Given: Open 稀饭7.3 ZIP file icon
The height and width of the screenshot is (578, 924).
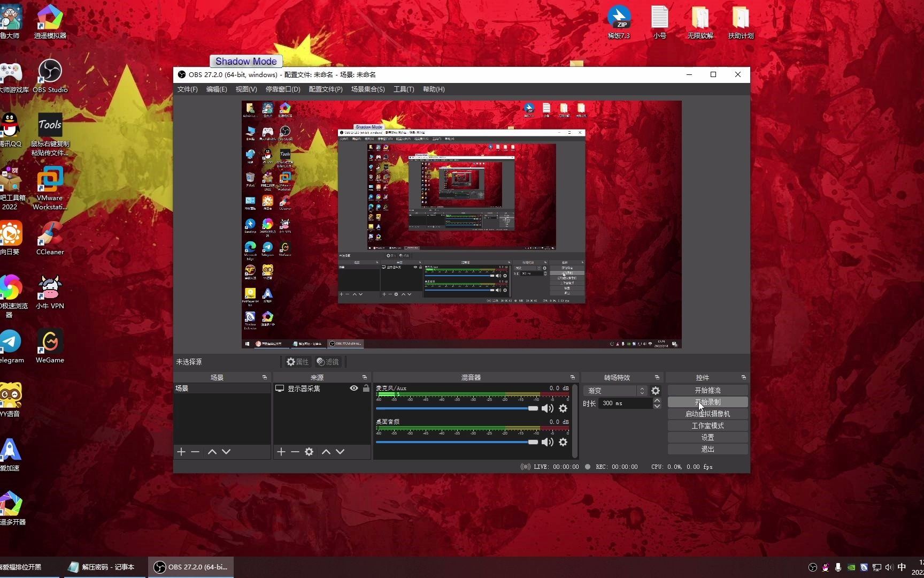Looking at the screenshot, I should click(x=619, y=22).
